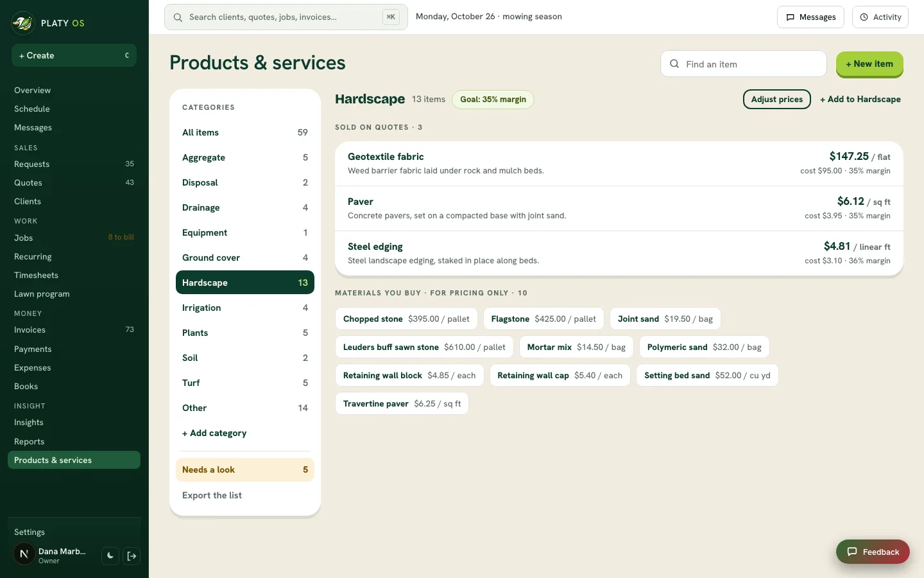924x578 pixels.
Task: Click the Chopped stone material chip
Action: point(406,319)
